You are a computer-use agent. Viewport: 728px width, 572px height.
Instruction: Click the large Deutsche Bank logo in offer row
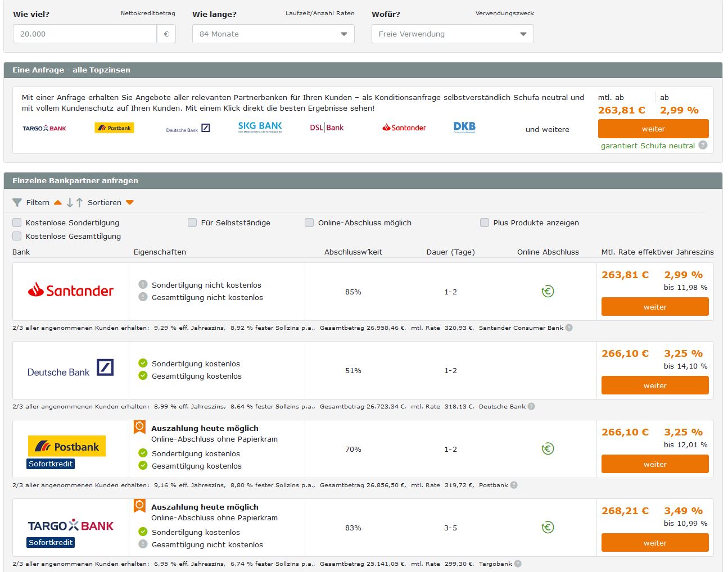[x=71, y=369]
